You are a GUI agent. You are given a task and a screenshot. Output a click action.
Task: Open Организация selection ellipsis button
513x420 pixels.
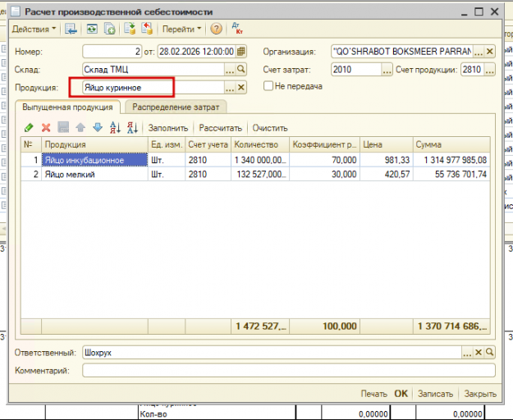[479, 52]
